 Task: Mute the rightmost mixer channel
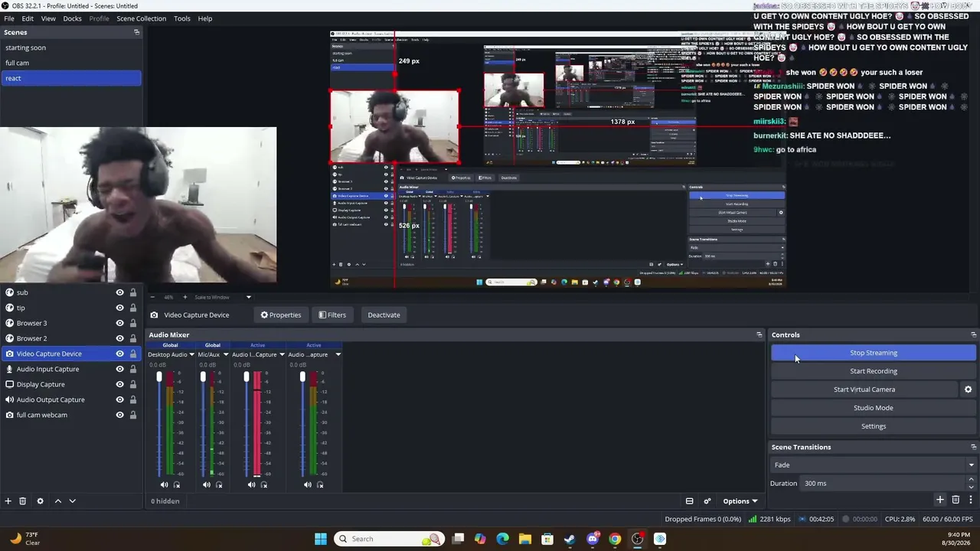(x=307, y=484)
